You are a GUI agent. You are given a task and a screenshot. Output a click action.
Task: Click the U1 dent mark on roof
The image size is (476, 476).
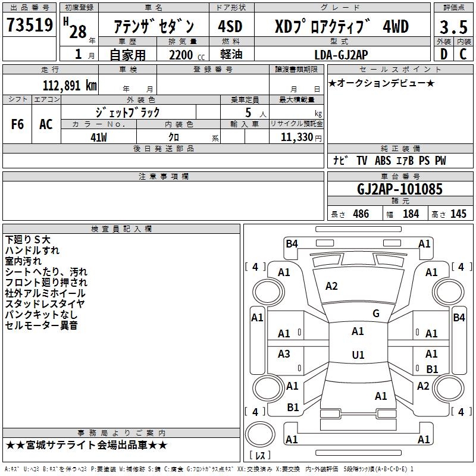tap(358, 355)
